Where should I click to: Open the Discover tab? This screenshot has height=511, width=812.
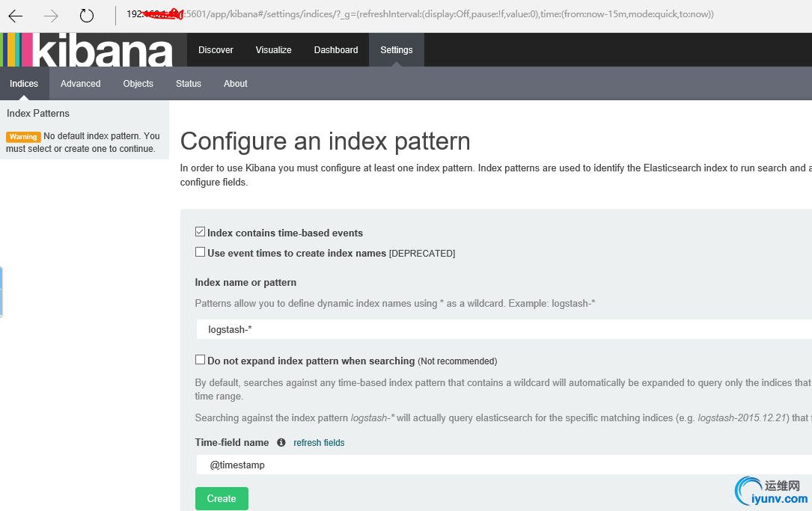tap(216, 49)
